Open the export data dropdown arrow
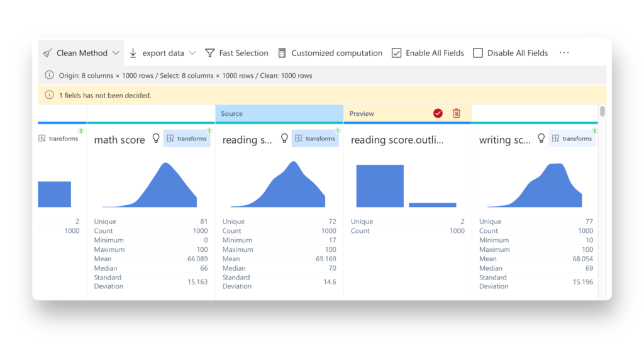This screenshot has height=338, width=644. pos(192,53)
